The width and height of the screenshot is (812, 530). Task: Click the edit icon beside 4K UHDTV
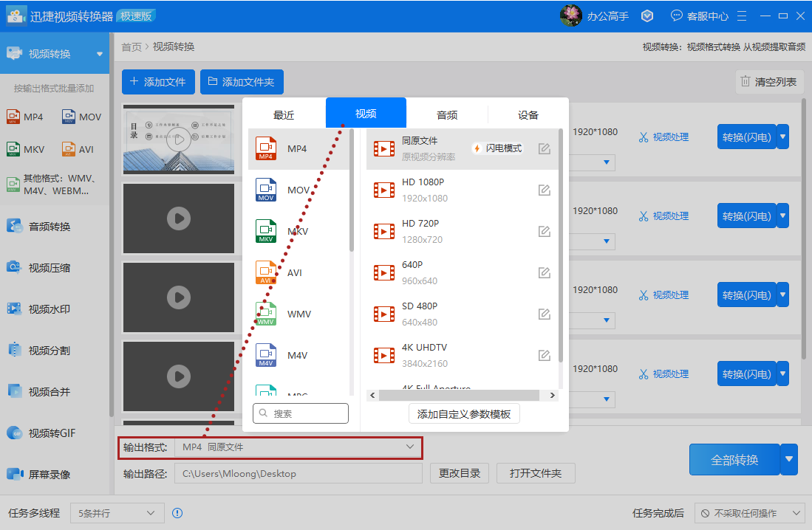(544, 356)
